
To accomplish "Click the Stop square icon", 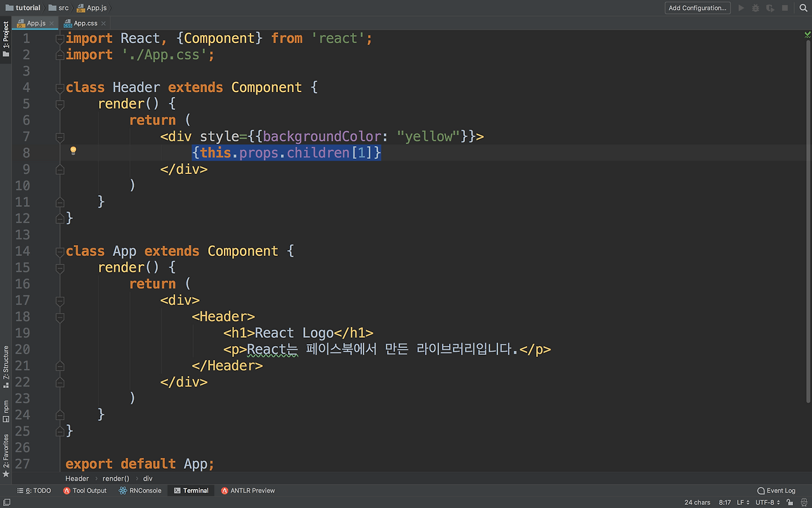I will [785, 8].
